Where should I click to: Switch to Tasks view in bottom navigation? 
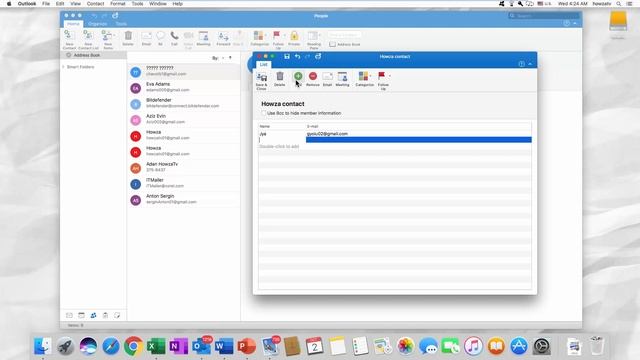click(x=105, y=315)
